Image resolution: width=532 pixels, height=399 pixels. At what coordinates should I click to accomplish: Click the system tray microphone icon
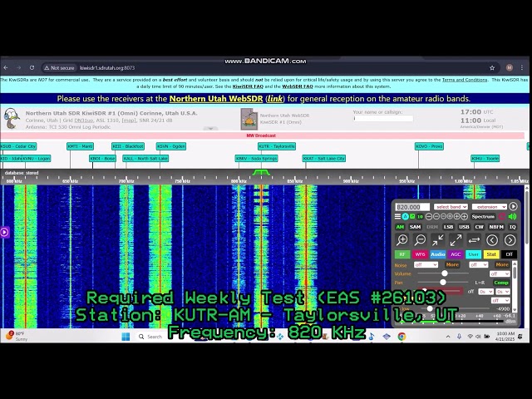click(x=459, y=336)
